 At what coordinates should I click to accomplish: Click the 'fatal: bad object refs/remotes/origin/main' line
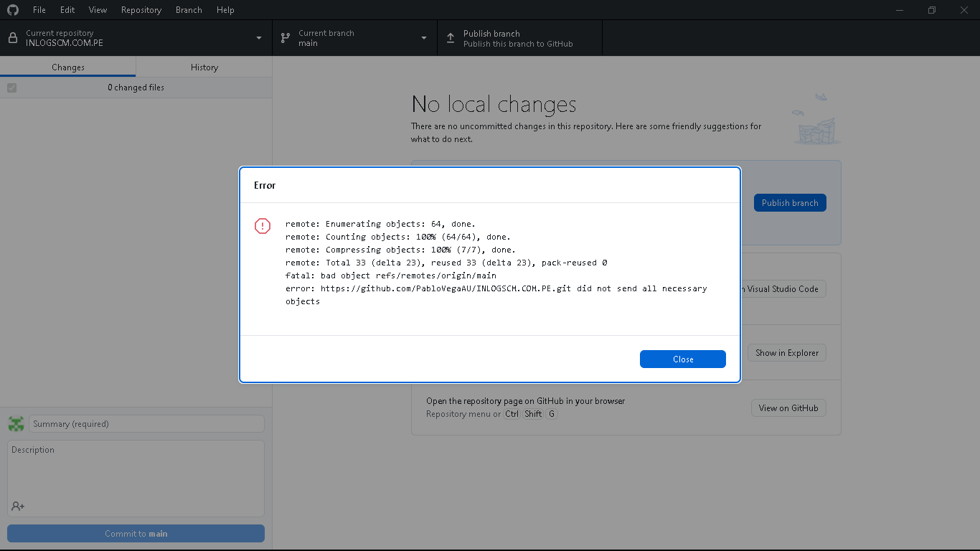(391, 275)
